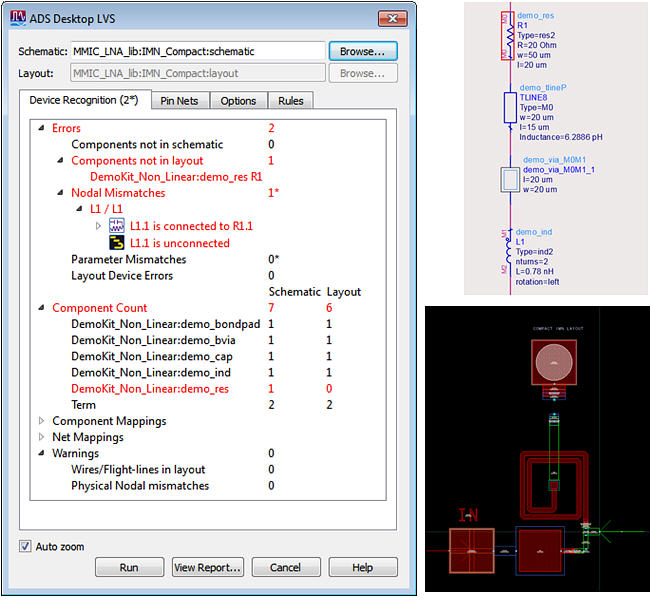The height and width of the screenshot is (600, 650).
Task: Open the Rules tab
Action: pos(291,101)
